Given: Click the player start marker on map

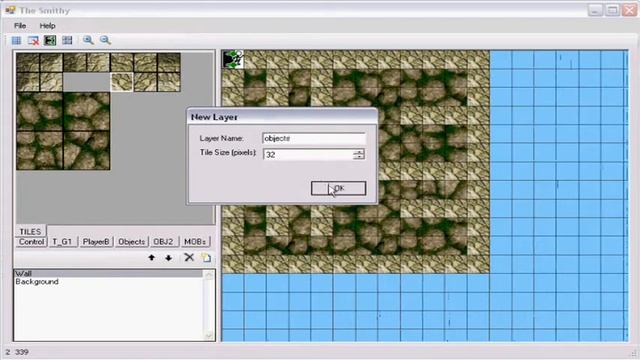Looking at the screenshot, I should [x=233, y=59].
